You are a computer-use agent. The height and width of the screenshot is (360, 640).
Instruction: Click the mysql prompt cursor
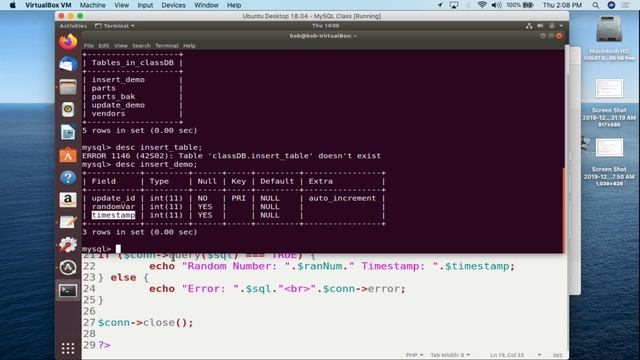tap(118, 249)
